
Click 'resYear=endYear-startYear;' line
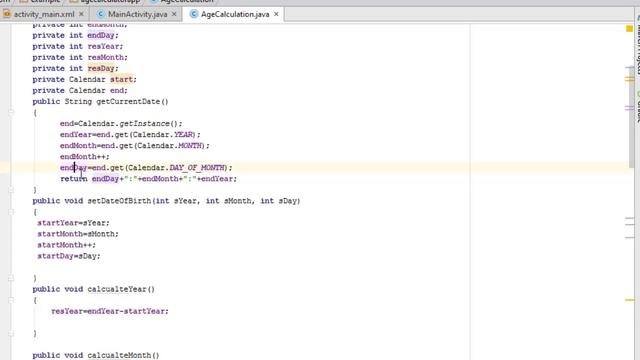coord(110,311)
